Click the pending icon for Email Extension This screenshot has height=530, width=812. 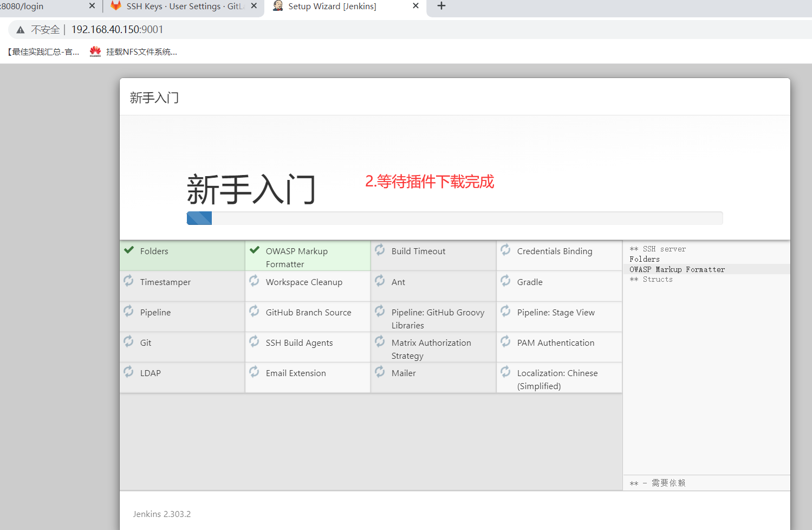254,372
